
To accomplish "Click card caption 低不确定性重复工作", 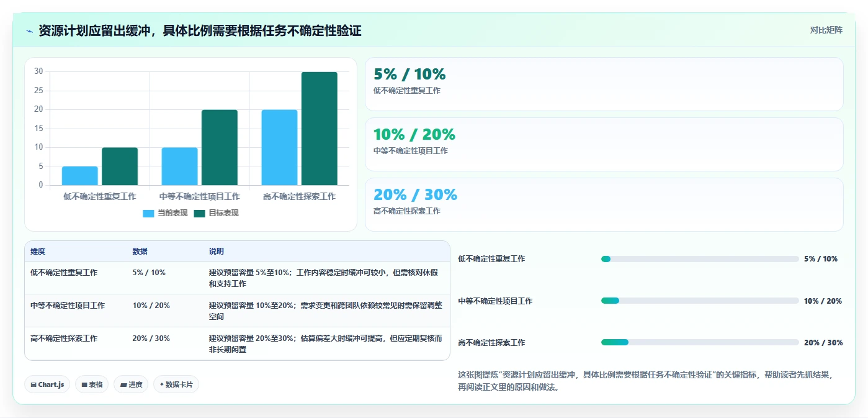I will (407, 91).
